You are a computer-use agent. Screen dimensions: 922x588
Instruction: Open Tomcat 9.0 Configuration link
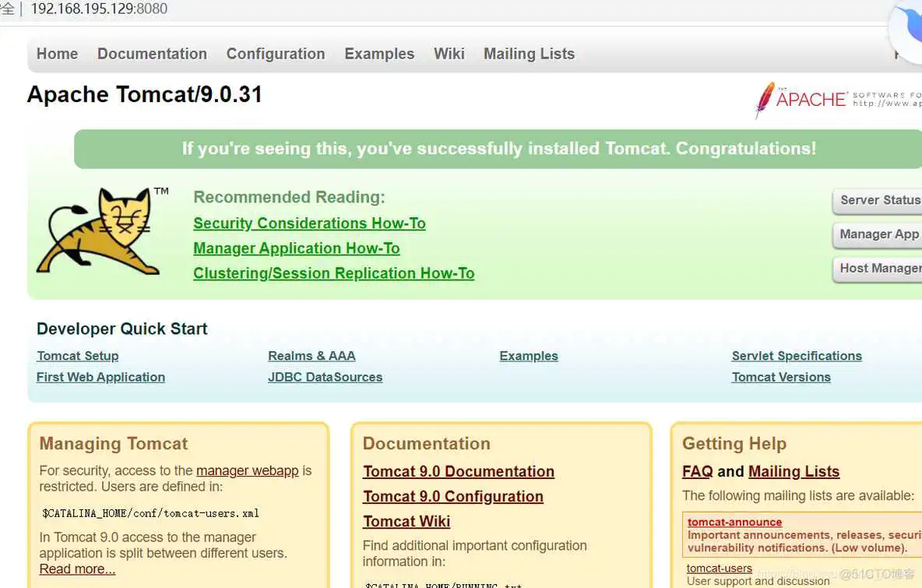click(452, 497)
